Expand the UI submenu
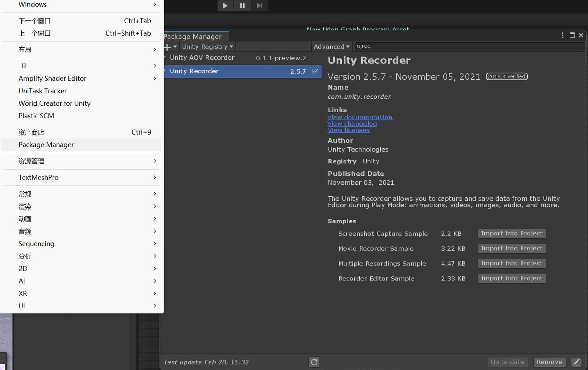The height and width of the screenshot is (370, 588). point(82,306)
